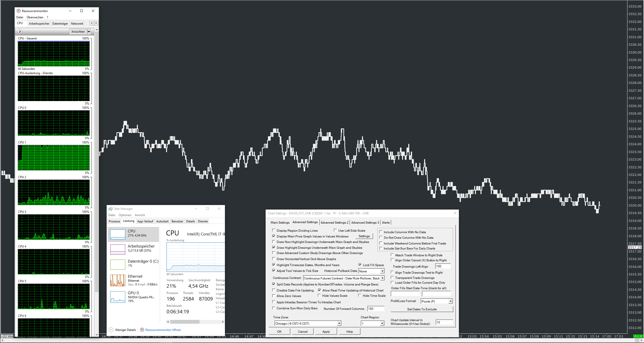
Task: Open Historical Pullback Data dropdown
Action: click(382, 271)
